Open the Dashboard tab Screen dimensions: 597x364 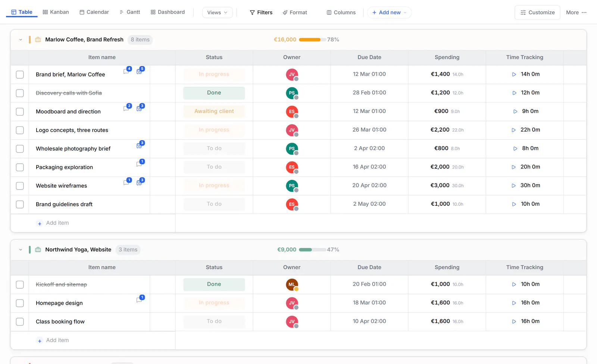(168, 12)
